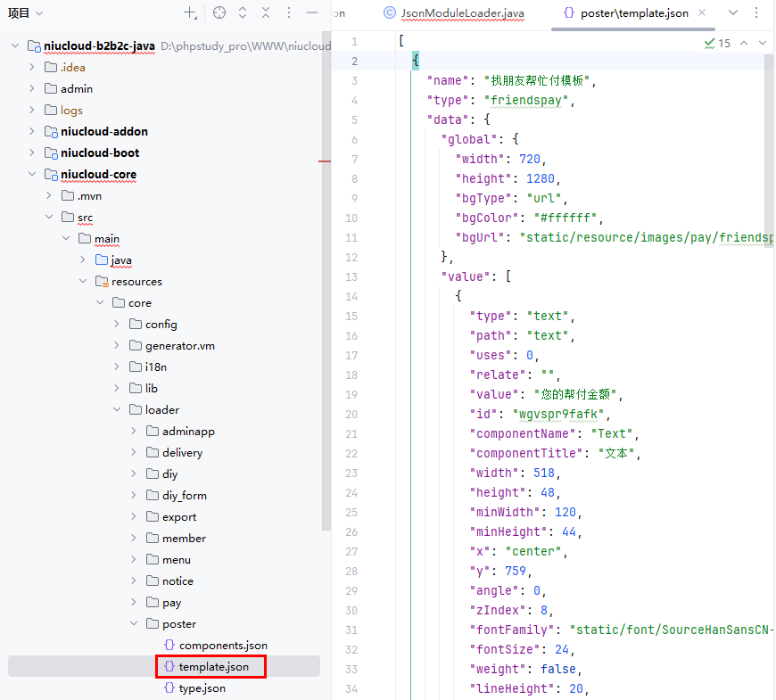Screen dimensions: 776x700
Task: Collapse the poster folder
Action: pyautogui.click(x=134, y=624)
